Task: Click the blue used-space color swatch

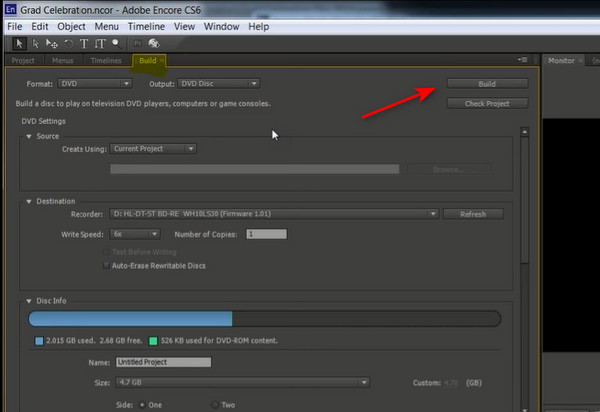Action: click(39, 341)
